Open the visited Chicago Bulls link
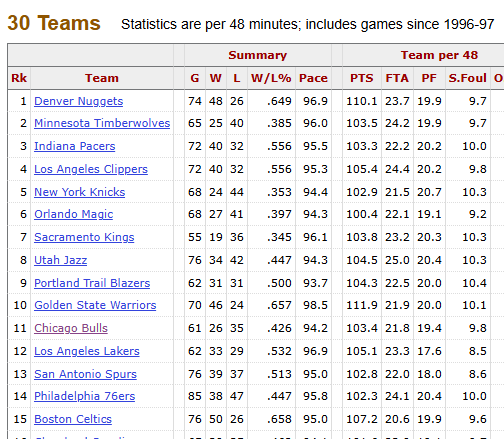Screen dimensions: 504x439 71,328
